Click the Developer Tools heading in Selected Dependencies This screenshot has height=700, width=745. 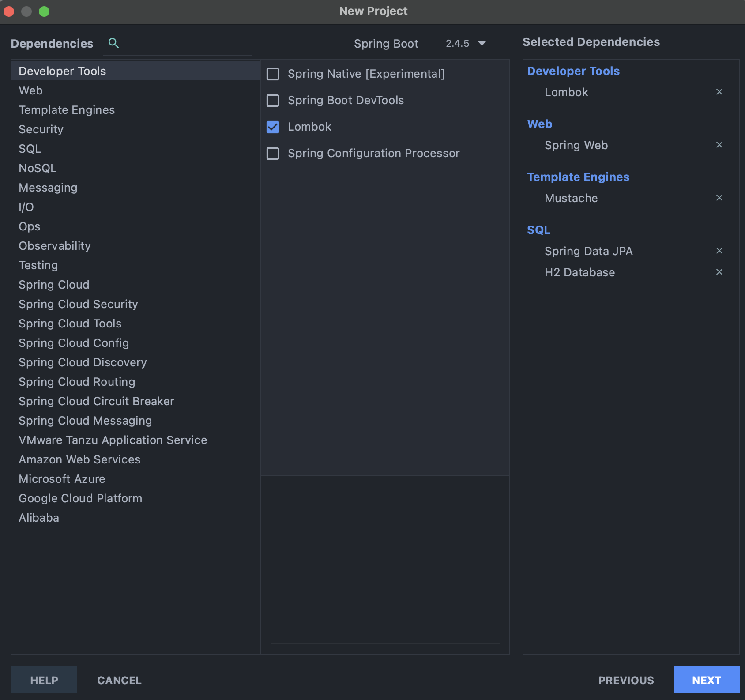573,71
